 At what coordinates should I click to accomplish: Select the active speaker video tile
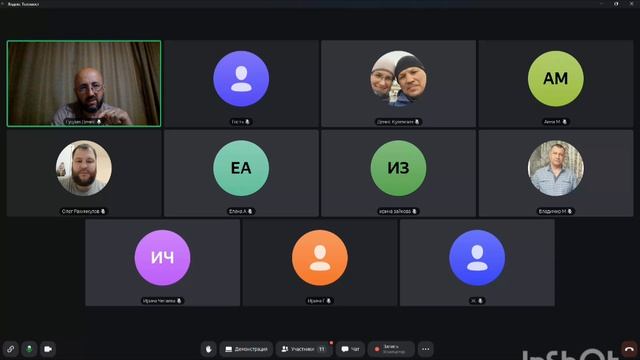(x=84, y=83)
